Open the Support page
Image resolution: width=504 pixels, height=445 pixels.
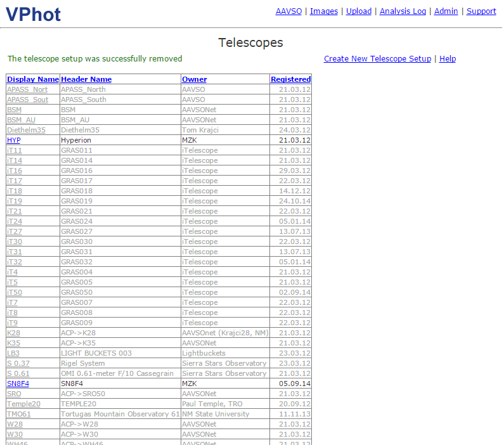coord(481,11)
